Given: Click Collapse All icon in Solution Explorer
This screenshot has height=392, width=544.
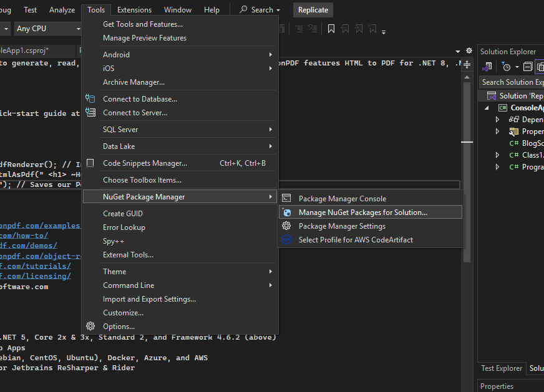Looking at the screenshot, I should point(528,67).
